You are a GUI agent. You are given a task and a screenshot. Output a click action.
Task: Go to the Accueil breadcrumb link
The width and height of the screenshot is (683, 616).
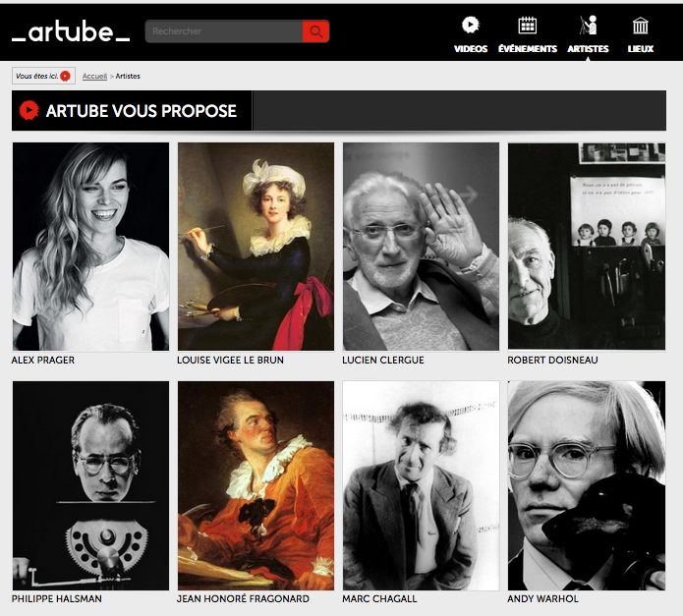tap(94, 76)
